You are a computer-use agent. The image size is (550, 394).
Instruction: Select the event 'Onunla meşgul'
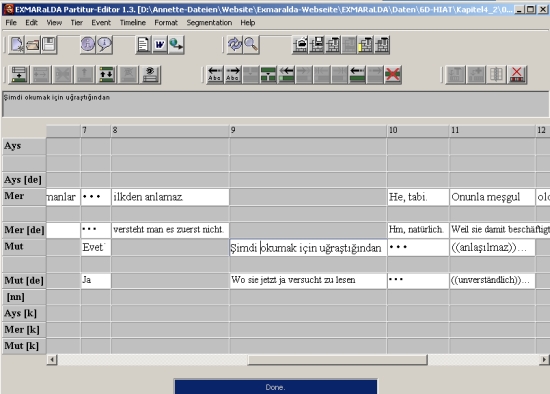click(x=492, y=197)
